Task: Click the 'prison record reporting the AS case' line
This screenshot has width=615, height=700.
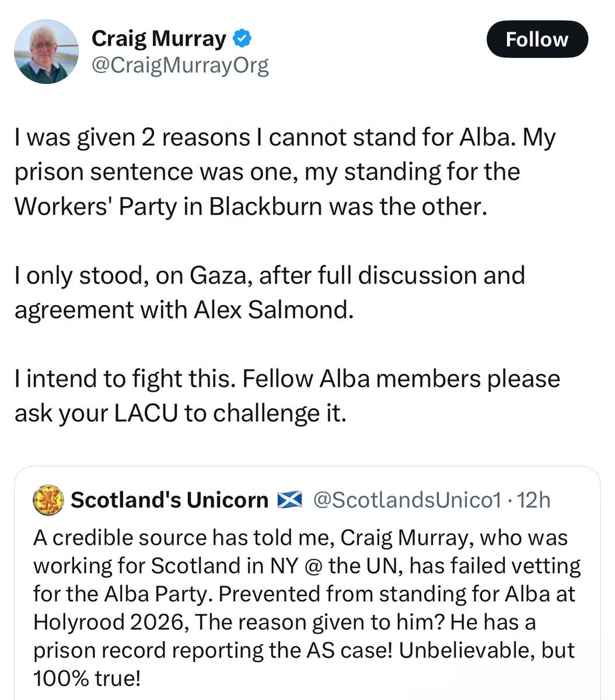Action: (304, 650)
